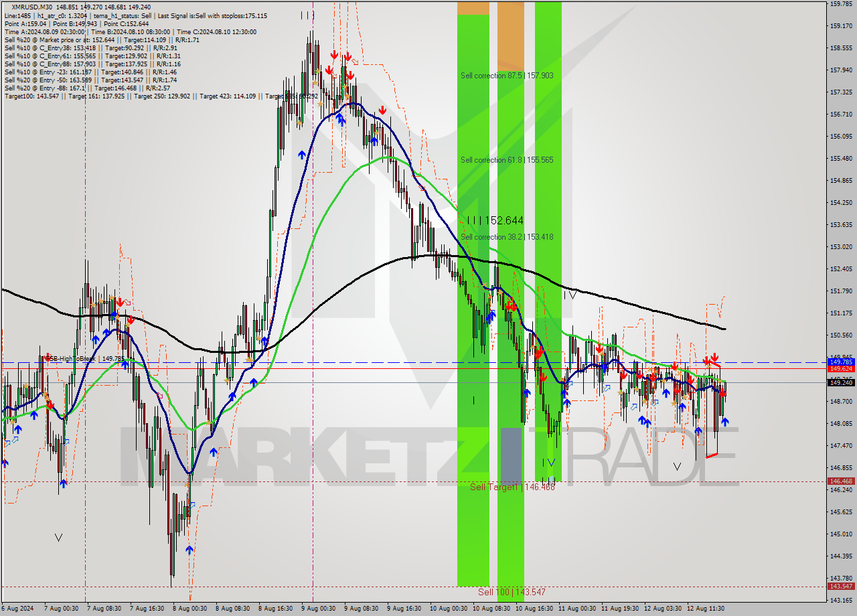Click the 'Time A:2024.08.09 02:30:00' text

(x=44, y=31)
